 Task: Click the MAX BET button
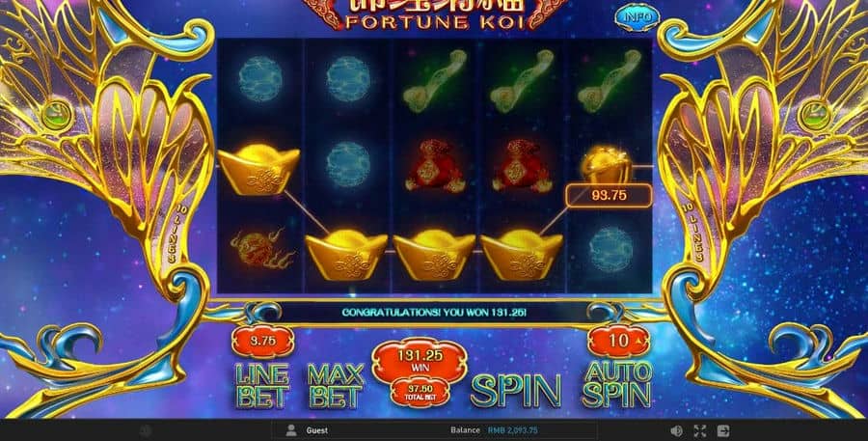click(x=336, y=385)
